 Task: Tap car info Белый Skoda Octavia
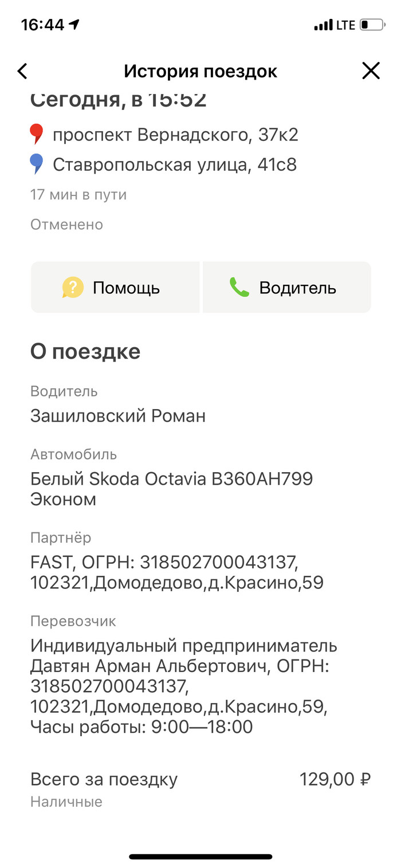(171, 479)
